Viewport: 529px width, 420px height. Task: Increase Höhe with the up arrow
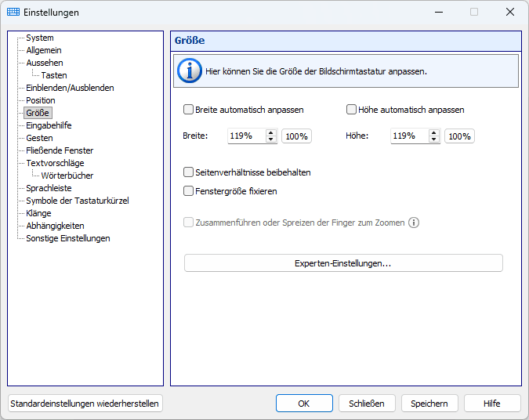[x=434, y=133]
